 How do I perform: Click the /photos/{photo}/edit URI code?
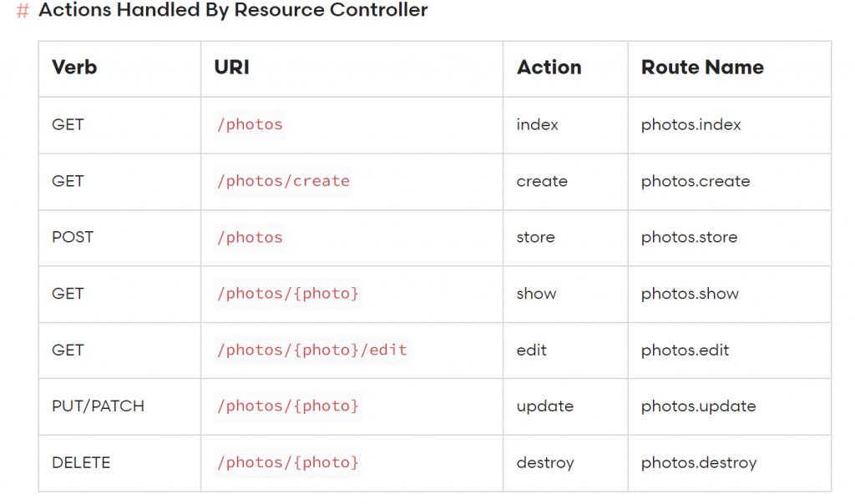pos(311,350)
